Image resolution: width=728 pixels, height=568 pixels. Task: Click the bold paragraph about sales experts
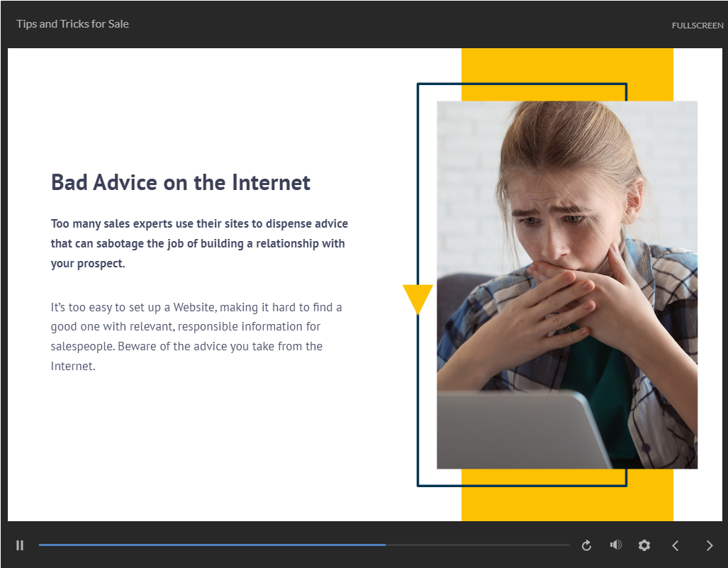[x=199, y=243]
